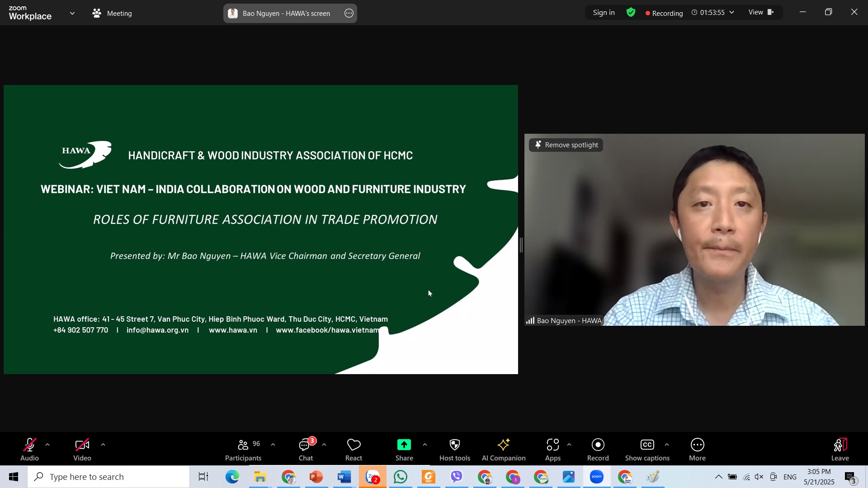The height and width of the screenshot is (488, 868).
Task: Expand audio settings arrow next to Audio
Action: pos(47,445)
